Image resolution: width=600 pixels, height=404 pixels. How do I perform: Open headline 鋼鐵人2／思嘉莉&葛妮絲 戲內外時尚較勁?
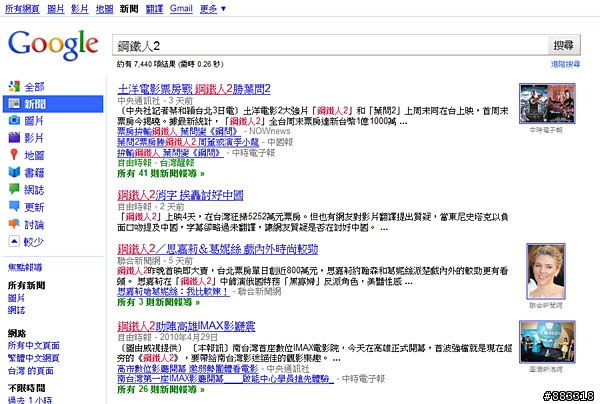[218, 249]
